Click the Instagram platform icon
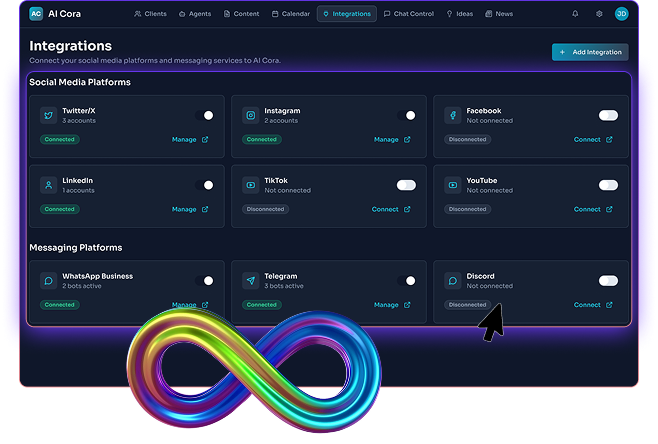This screenshot has width=658, height=444. tap(249, 115)
